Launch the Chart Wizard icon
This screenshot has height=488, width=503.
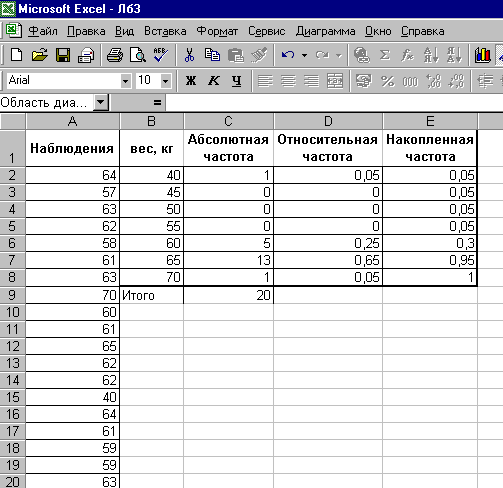(x=483, y=55)
